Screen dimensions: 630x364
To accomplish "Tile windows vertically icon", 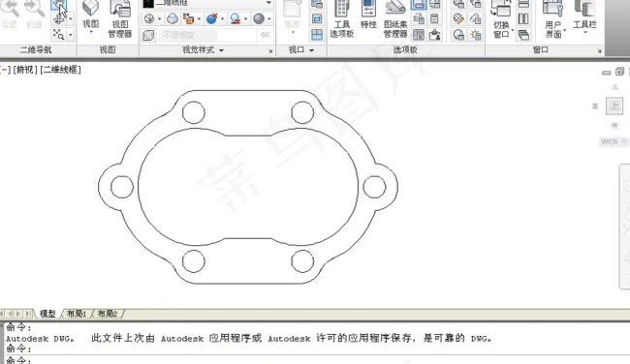I will pyautogui.click(x=523, y=18).
